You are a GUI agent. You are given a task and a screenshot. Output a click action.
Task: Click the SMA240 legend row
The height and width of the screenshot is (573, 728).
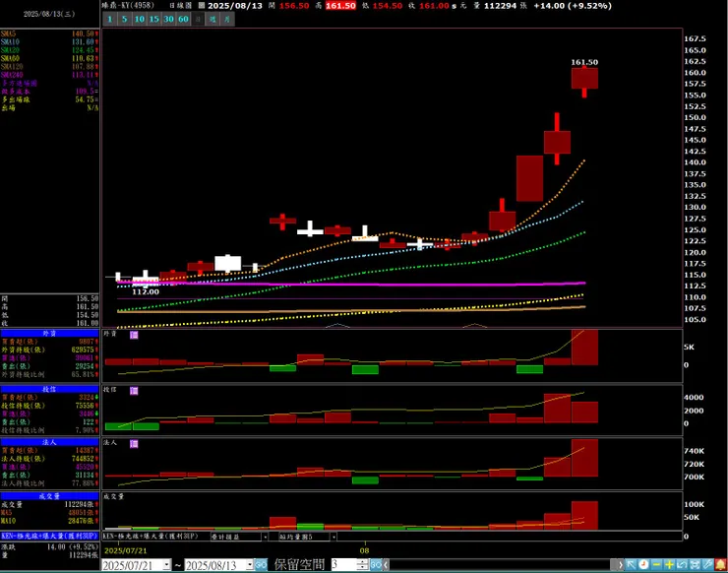49,75
